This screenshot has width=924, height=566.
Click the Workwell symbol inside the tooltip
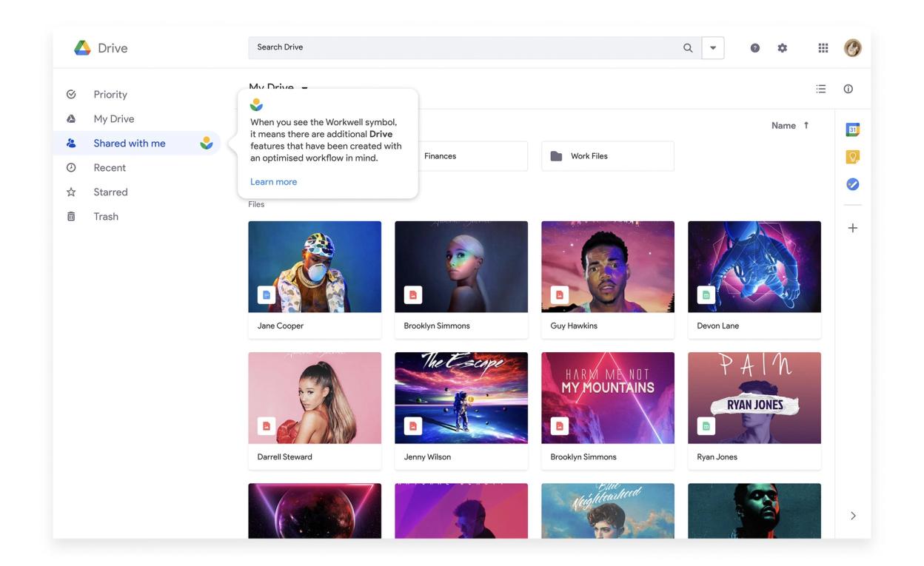[256, 105]
